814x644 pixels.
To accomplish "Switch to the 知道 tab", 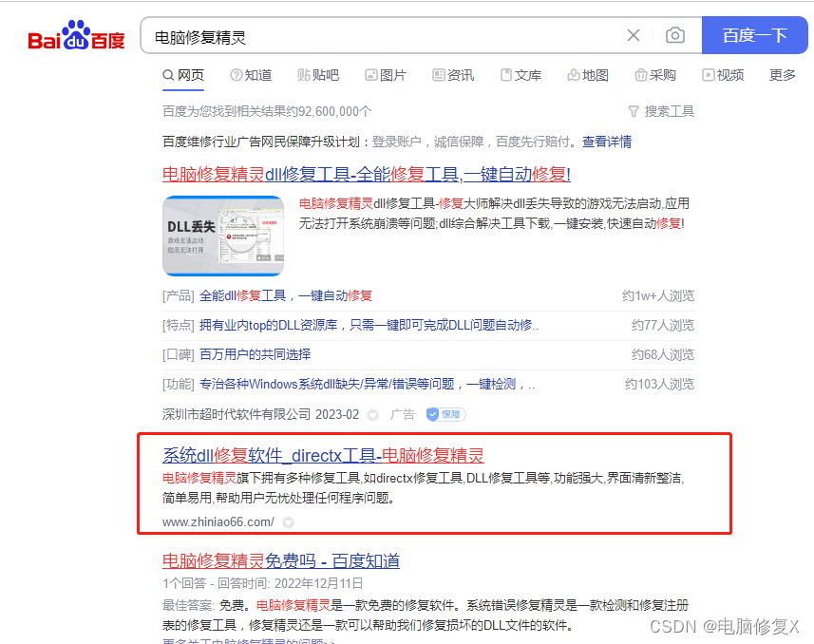I will point(252,75).
